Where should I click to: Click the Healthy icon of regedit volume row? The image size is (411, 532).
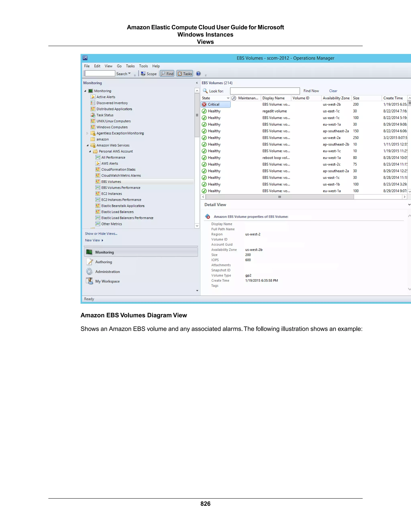pyautogui.click(x=204, y=111)
